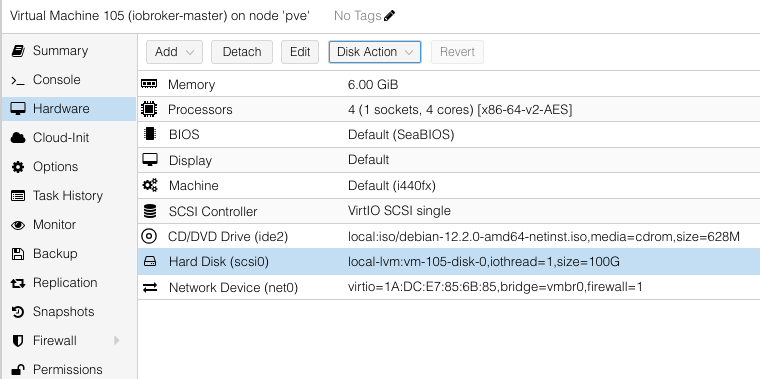The width and height of the screenshot is (760, 379).
Task: Open the Disk Action dropdown menu
Action: (x=375, y=52)
